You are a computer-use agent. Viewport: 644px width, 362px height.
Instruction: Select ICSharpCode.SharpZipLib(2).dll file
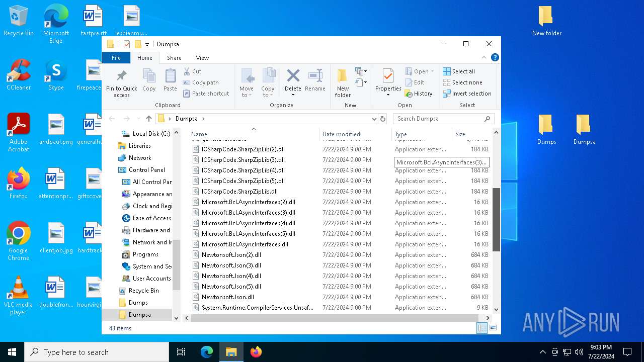point(243,149)
